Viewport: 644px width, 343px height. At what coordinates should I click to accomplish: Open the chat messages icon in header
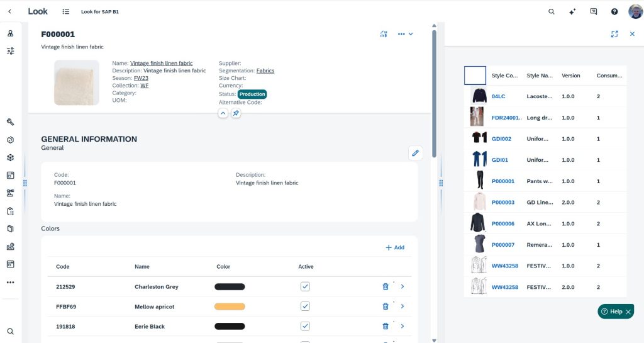[593, 11]
